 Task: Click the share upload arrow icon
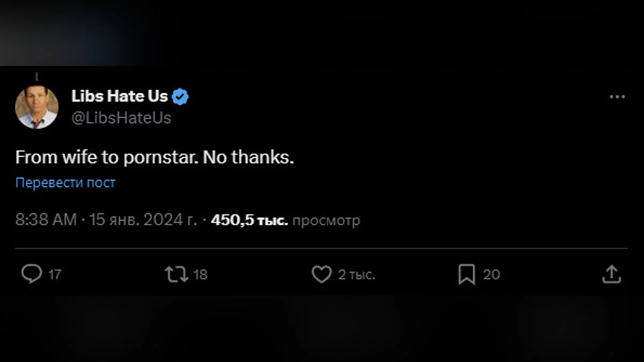click(x=611, y=275)
